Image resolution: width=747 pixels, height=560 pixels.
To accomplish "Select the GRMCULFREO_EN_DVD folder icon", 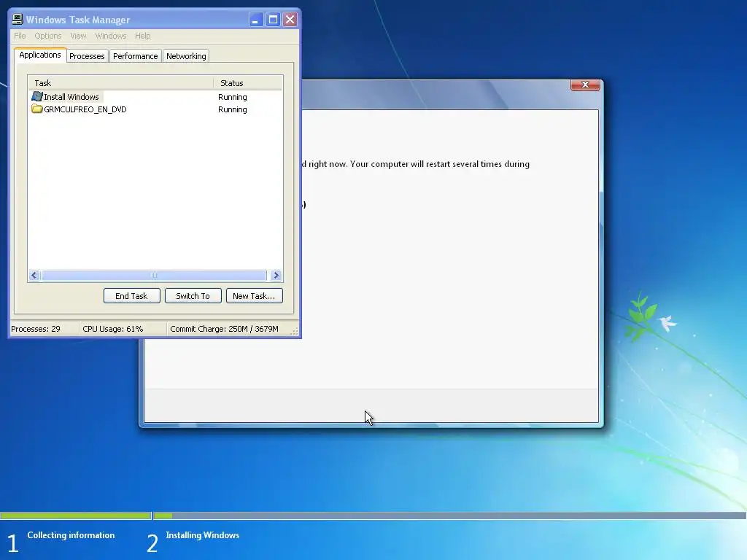I will 37,109.
